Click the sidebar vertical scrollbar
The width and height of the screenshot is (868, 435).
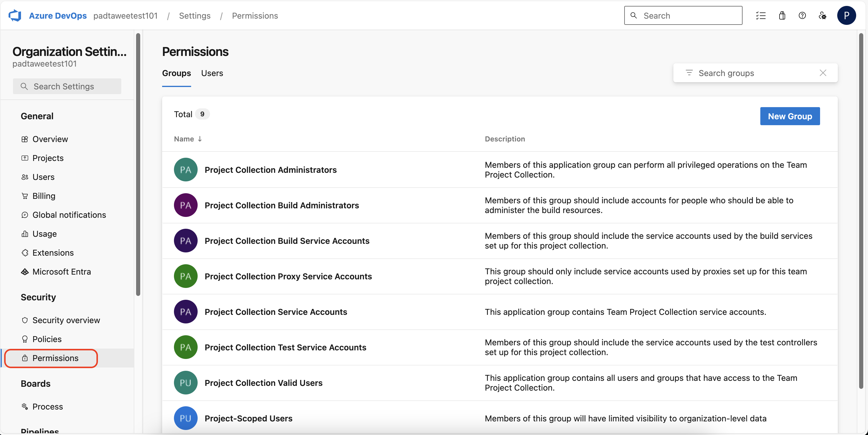(138, 165)
